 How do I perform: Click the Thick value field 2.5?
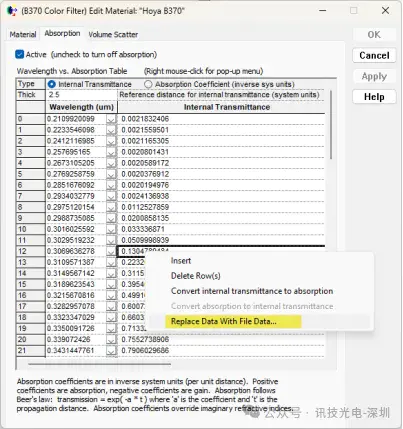coord(82,95)
